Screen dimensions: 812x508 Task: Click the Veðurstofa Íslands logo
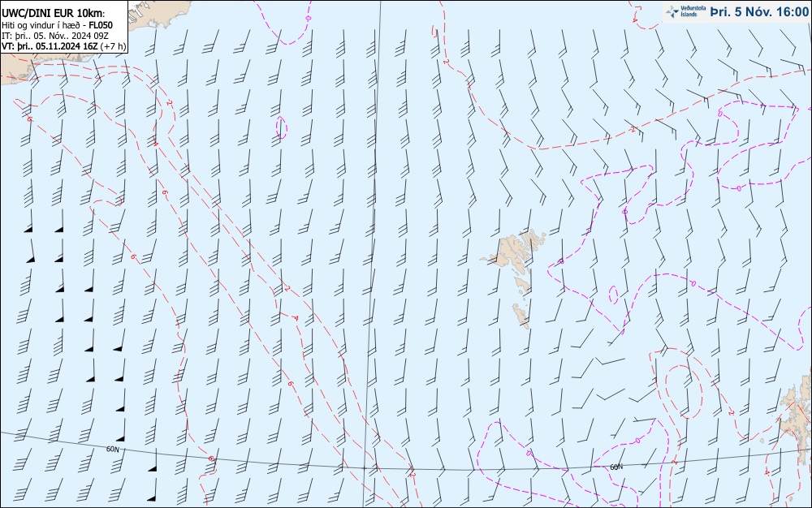pyautogui.click(x=686, y=11)
